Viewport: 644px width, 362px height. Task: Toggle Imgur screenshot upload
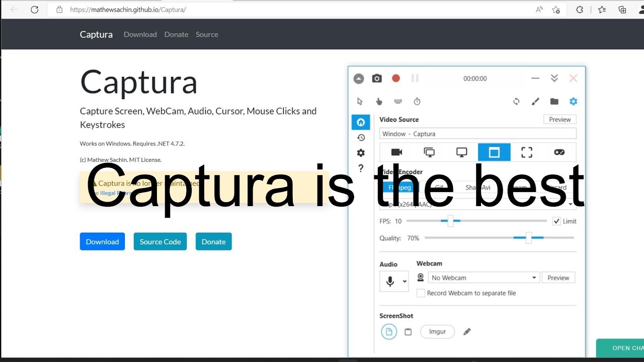click(437, 332)
